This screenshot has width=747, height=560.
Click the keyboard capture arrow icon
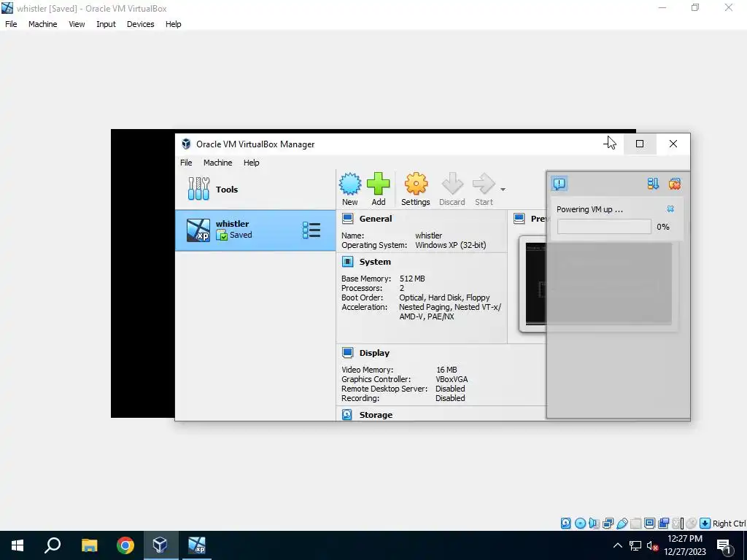[x=705, y=524]
